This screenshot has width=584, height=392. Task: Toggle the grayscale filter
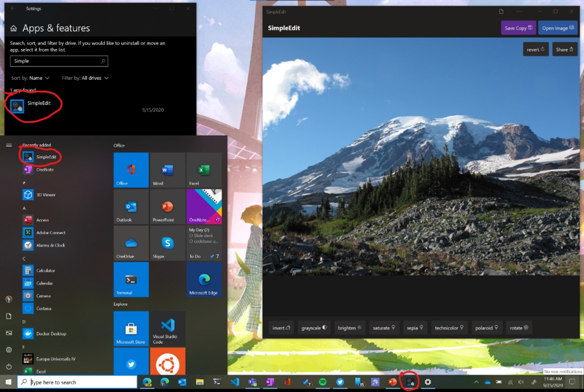(314, 328)
